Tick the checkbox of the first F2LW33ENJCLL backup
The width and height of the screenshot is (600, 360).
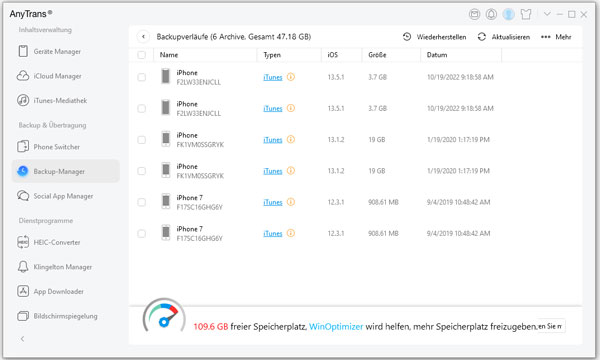(x=142, y=77)
